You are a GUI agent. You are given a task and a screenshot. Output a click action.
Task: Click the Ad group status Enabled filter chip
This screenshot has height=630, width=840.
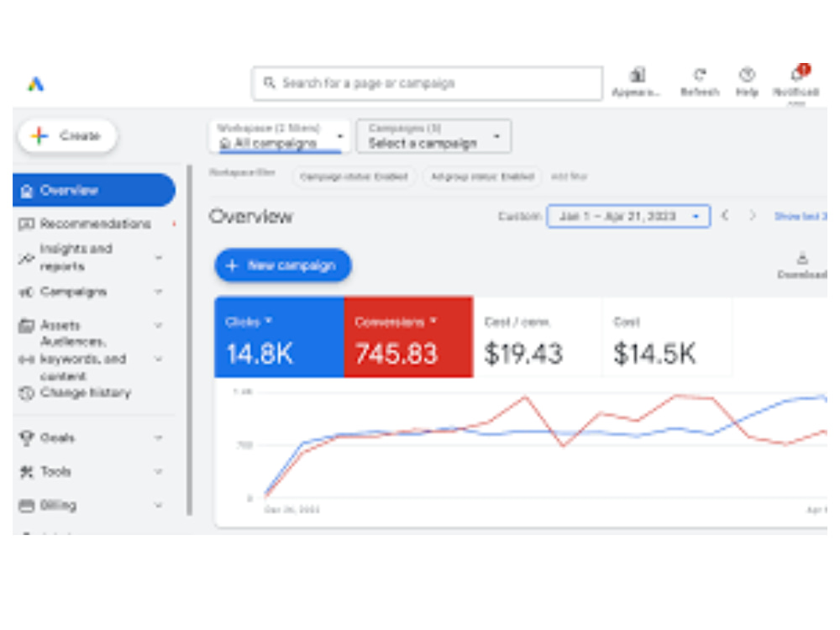[x=483, y=176]
